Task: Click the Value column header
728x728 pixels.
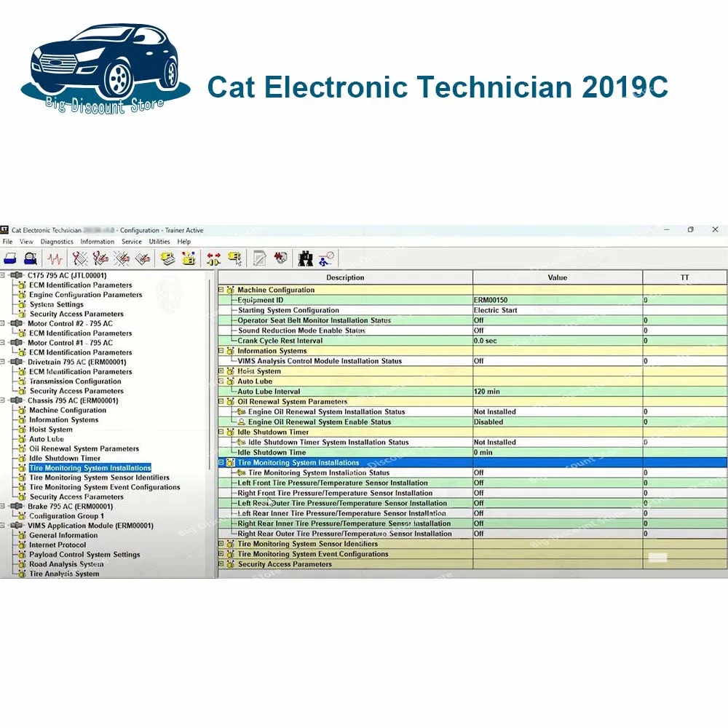Action: [x=558, y=277]
